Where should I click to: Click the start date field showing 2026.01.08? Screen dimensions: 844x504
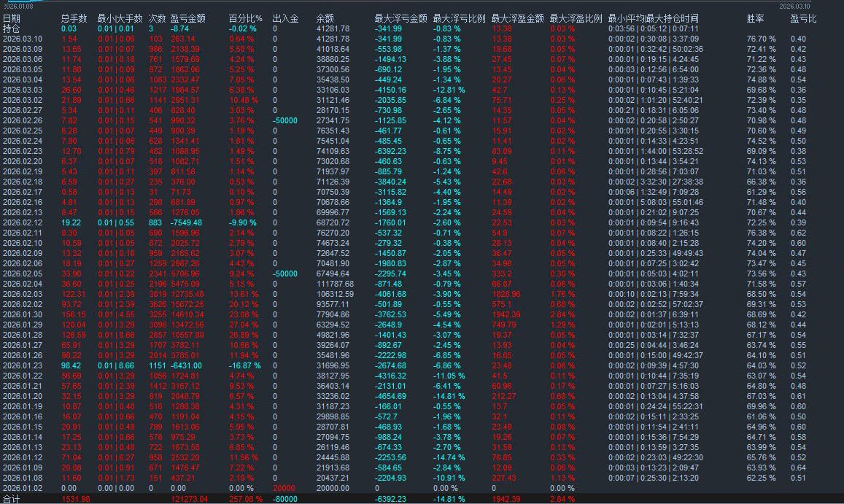coord(20,5)
